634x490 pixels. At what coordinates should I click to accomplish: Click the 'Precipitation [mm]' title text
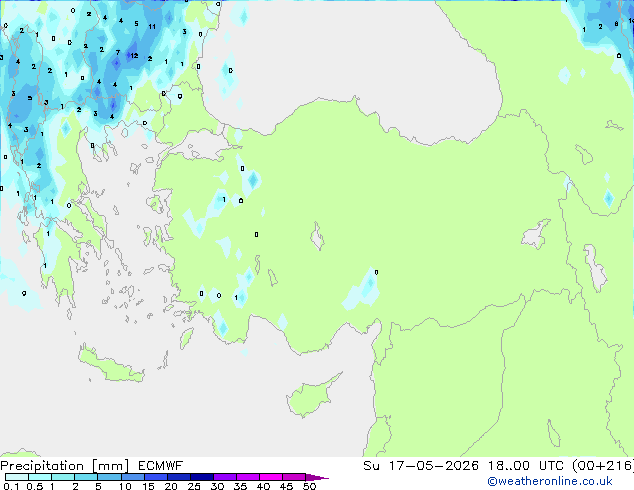65,466
